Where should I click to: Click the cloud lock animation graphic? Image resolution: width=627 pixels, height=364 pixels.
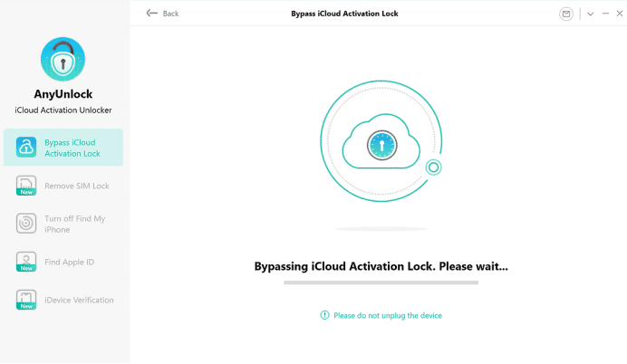[x=381, y=141]
